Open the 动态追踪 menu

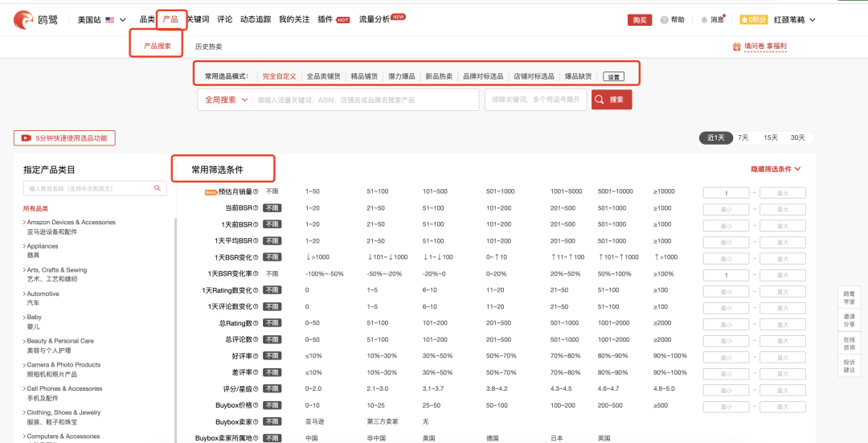click(x=256, y=19)
